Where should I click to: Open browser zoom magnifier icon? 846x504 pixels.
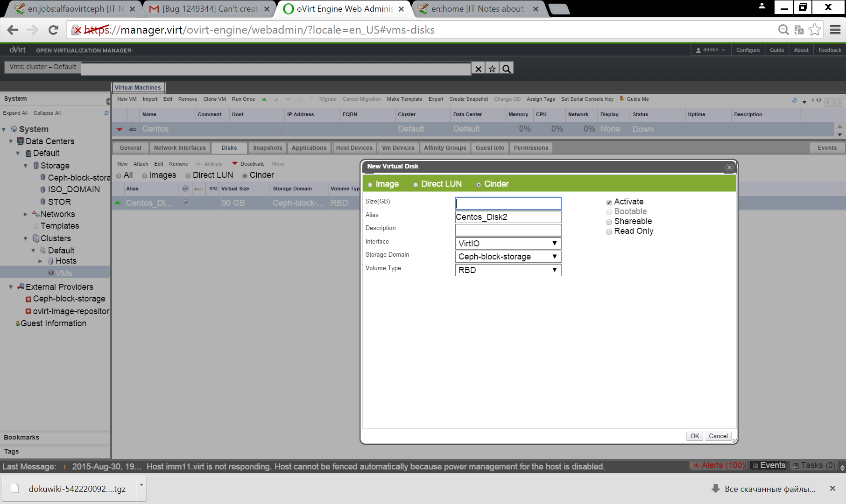point(783,29)
